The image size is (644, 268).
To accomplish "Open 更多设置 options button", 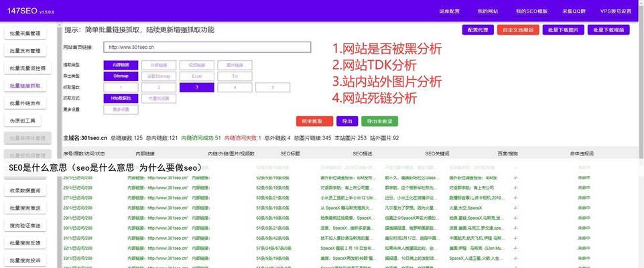I will (x=121, y=110).
